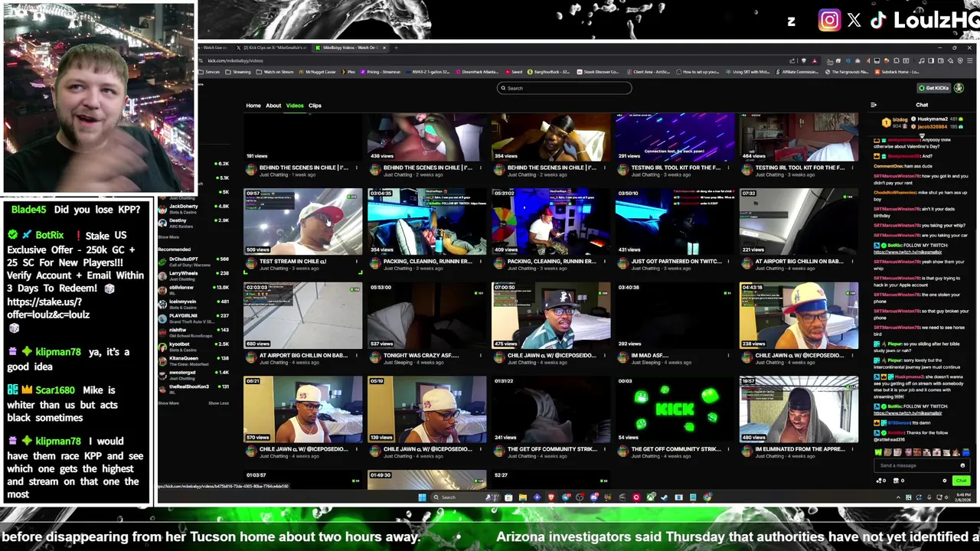Open IM MAD ASF video thumbnail
980x551 pixels.
(x=675, y=315)
